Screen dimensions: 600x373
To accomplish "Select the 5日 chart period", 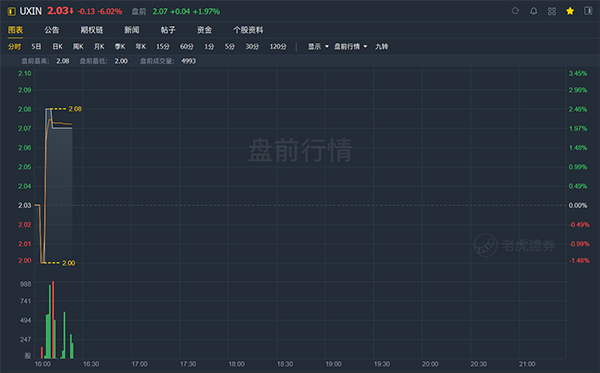I will 36,46.
